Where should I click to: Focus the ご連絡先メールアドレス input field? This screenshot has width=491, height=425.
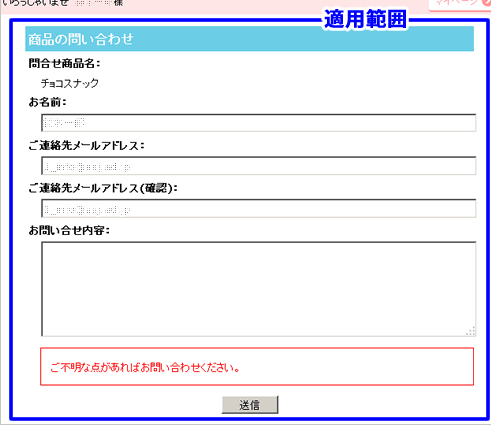258,166
